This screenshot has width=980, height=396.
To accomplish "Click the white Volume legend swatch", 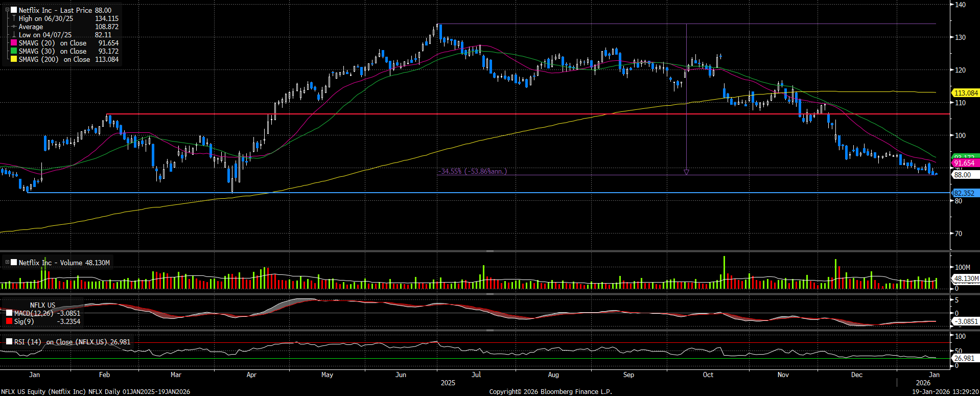I will [14, 263].
